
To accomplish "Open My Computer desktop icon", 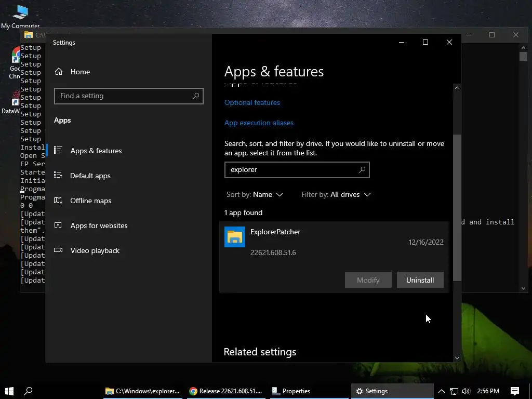I will click(x=20, y=16).
